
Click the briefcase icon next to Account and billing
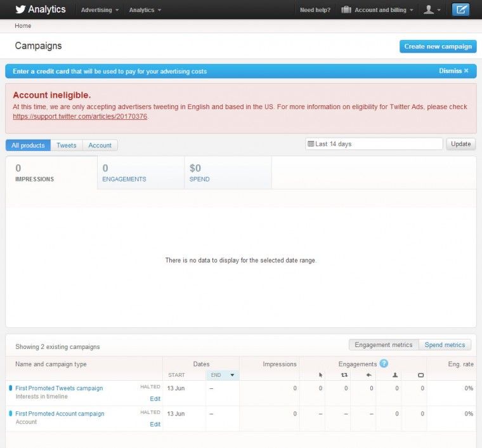346,10
